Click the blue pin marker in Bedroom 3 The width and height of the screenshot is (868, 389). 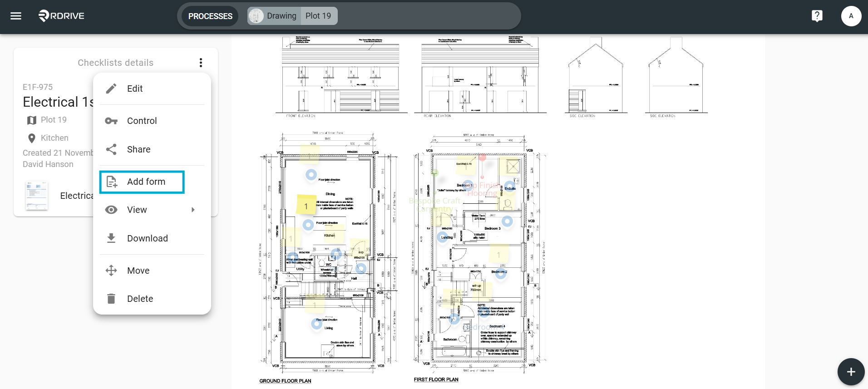pyautogui.click(x=507, y=221)
